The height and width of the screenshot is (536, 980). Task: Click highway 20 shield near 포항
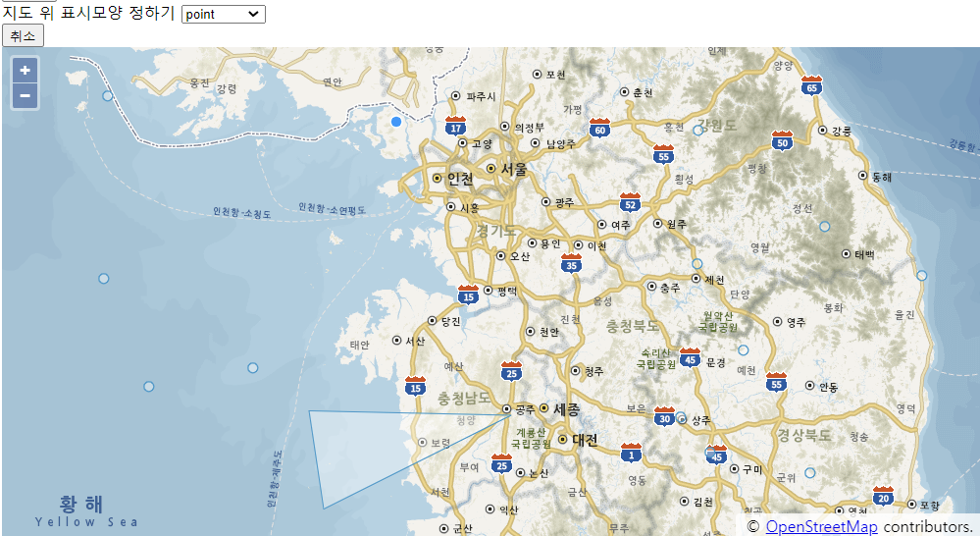point(883,496)
